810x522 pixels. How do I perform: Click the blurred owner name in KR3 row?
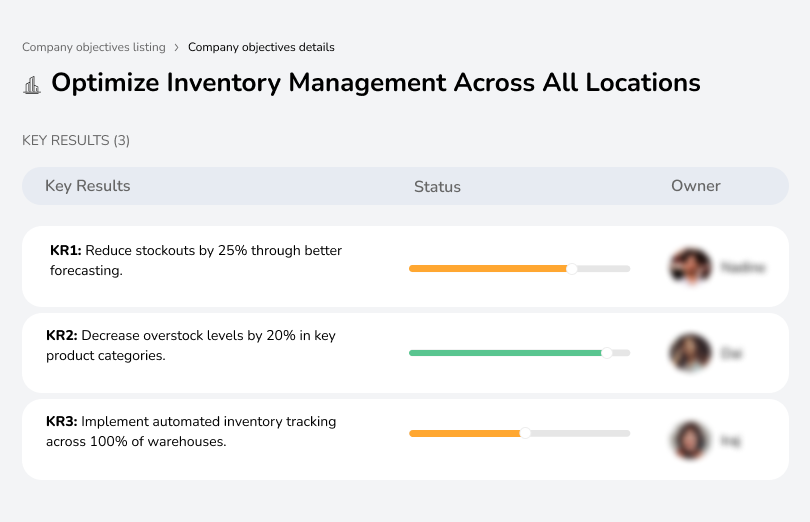tap(730, 441)
